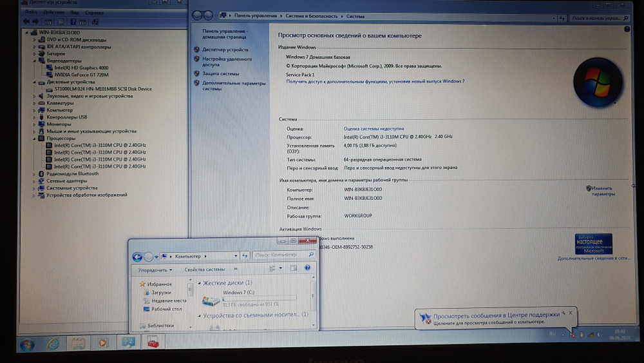Click back button in Компьютер explorer window
This screenshot has height=363, width=644.
click(x=137, y=257)
